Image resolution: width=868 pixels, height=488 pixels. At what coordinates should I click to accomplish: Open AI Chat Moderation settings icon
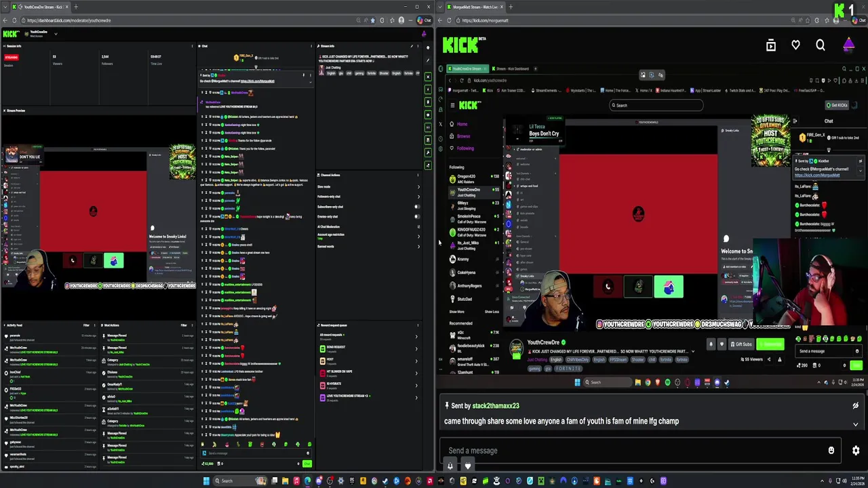tap(418, 226)
